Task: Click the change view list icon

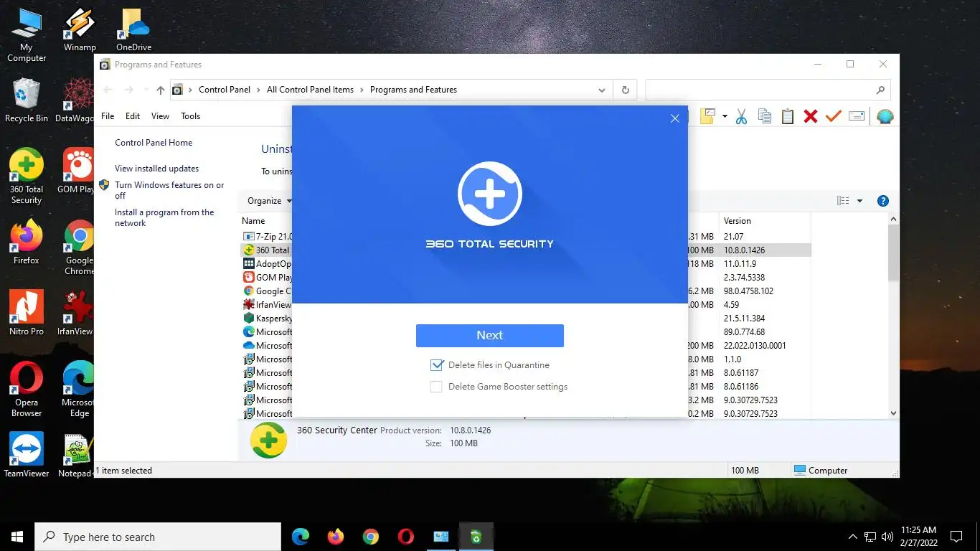Action: (843, 201)
